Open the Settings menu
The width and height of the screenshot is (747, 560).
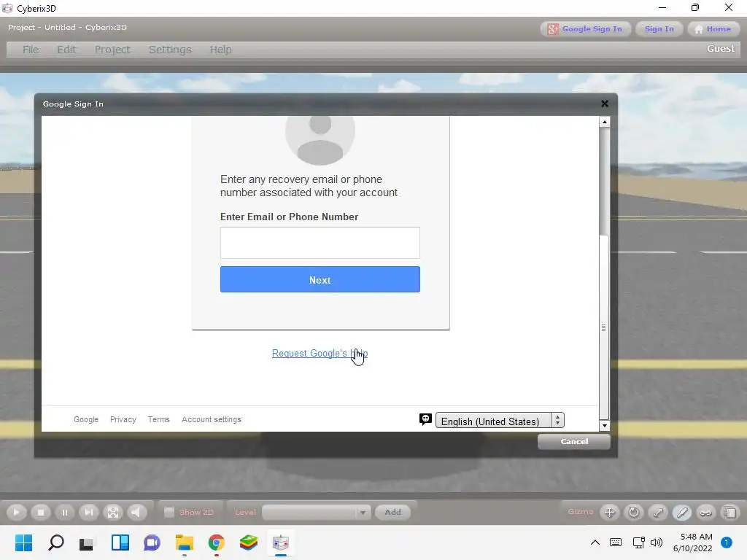click(x=170, y=50)
